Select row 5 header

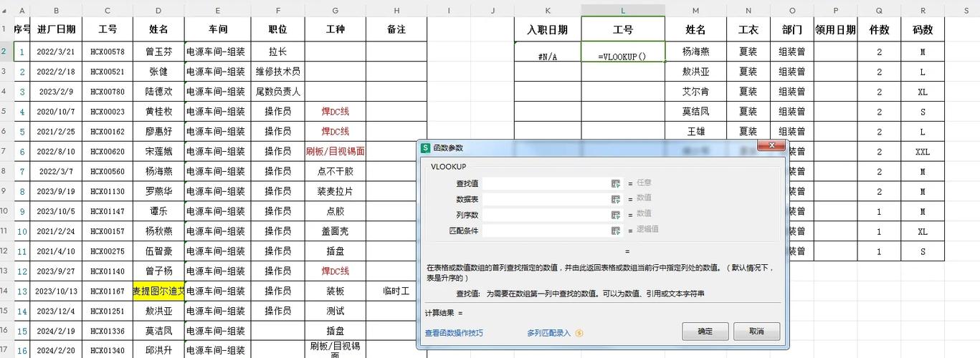coord(5,112)
